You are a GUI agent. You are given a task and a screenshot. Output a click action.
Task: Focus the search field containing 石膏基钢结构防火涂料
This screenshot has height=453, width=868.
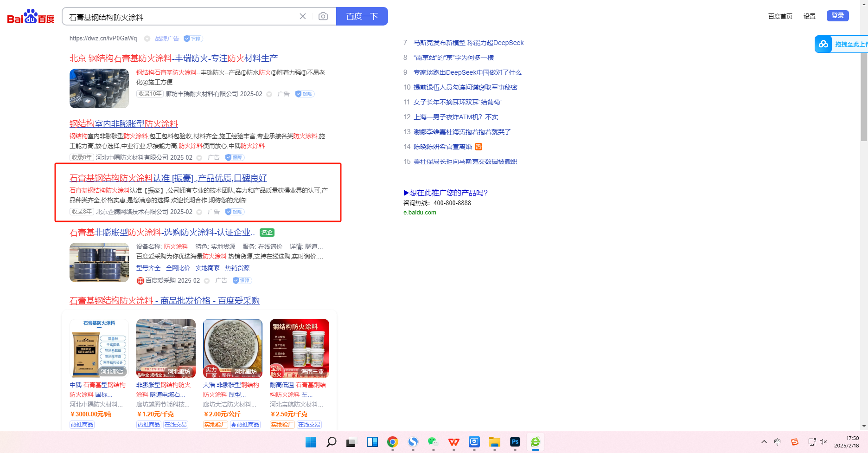tap(181, 17)
